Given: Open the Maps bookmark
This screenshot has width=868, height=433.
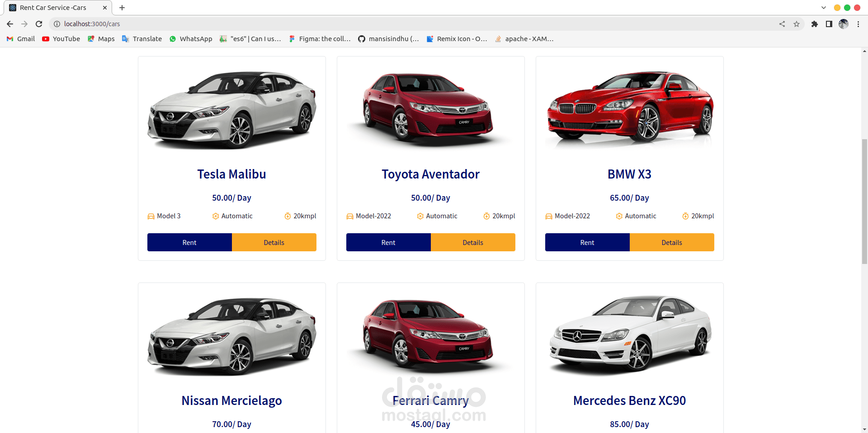Looking at the screenshot, I should coord(101,39).
